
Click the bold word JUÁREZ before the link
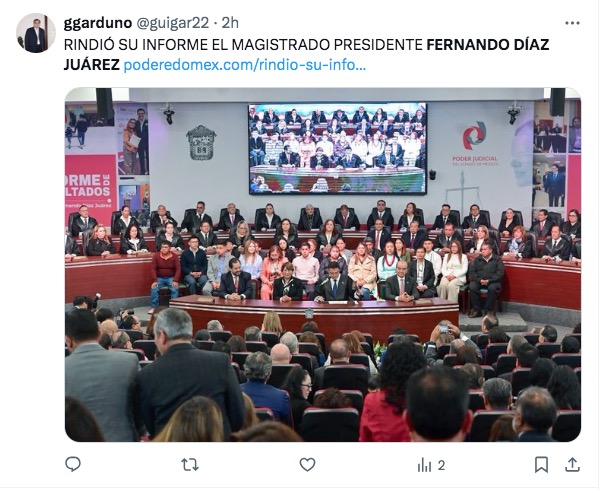coord(92,65)
